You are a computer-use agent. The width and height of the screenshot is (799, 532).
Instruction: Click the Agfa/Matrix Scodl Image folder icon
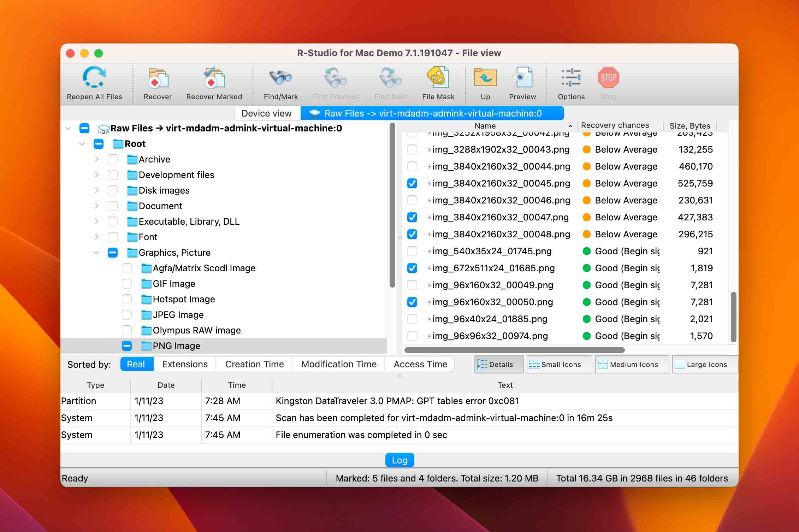tap(146, 268)
